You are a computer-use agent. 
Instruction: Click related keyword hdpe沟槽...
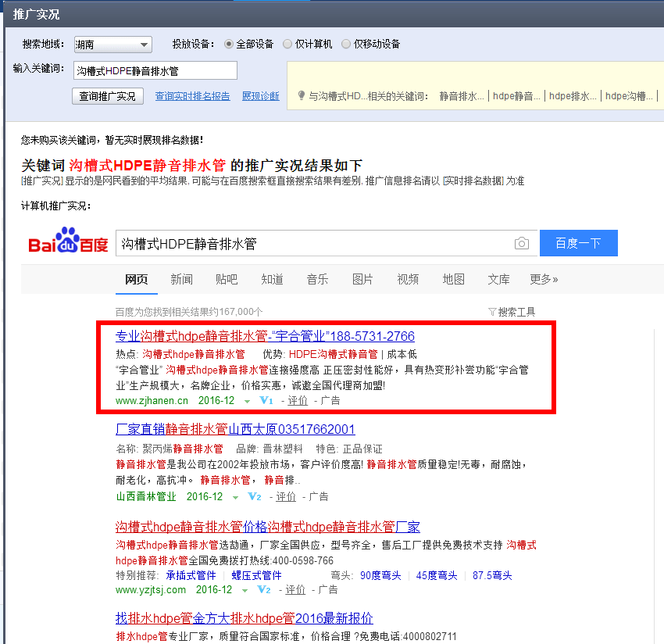tap(630, 96)
